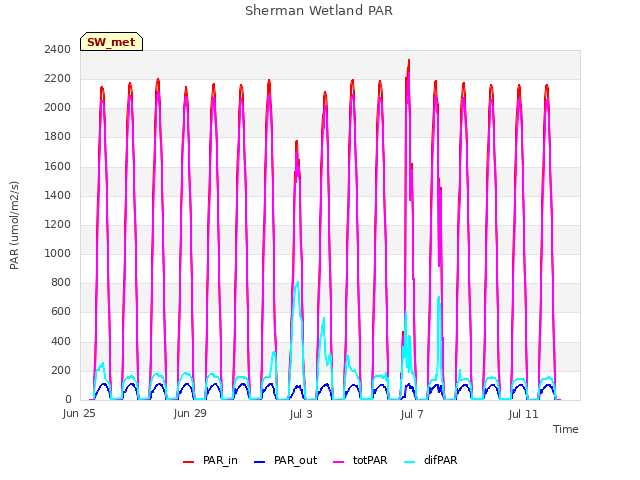Toggle the PAR_out legend entry
640x480 pixels.
pos(285,461)
